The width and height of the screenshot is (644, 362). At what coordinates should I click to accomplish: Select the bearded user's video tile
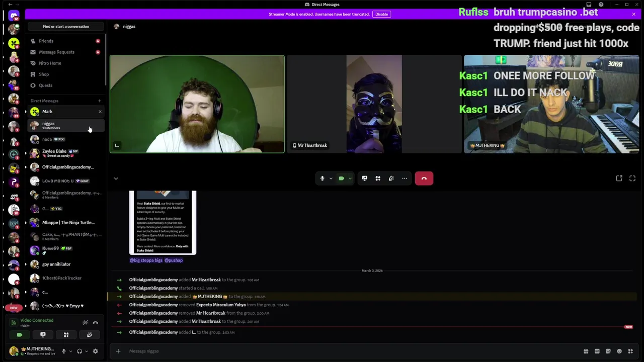[x=197, y=104]
